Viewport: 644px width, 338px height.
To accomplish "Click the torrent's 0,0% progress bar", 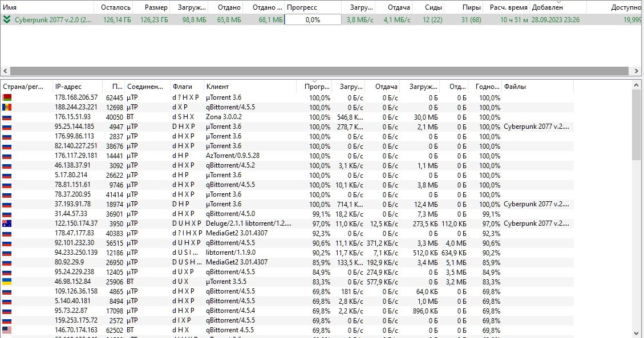I will point(313,19).
